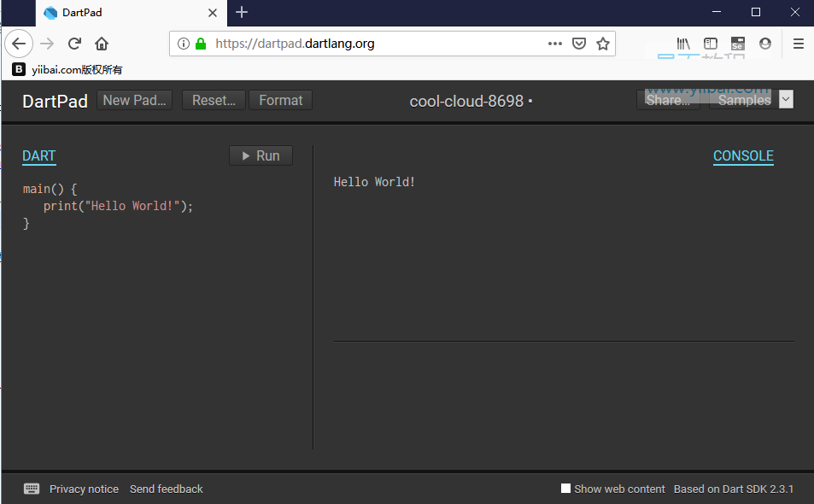Click the Reset... button
This screenshot has width=814, height=504.
pyautogui.click(x=214, y=100)
